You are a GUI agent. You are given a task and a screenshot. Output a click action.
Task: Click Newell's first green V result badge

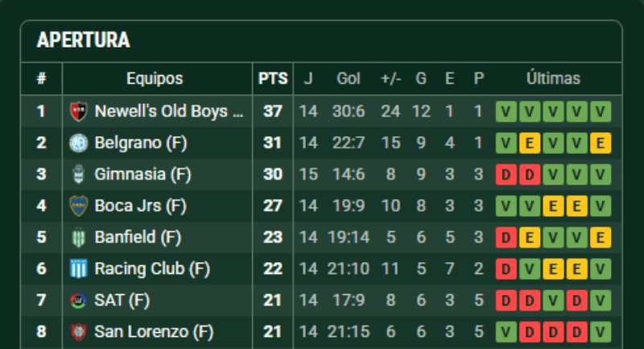point(506,111)
